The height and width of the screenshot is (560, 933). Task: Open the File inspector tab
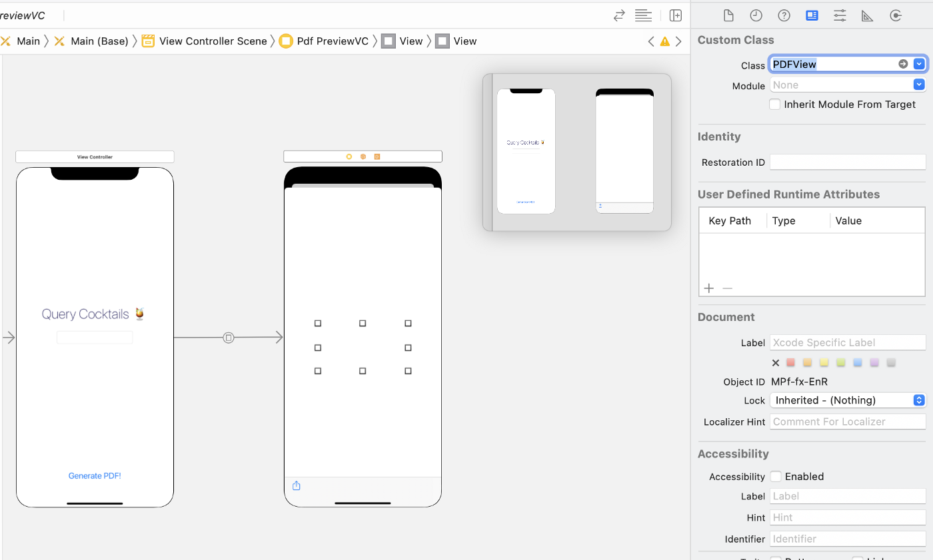[x=728, y=15]
